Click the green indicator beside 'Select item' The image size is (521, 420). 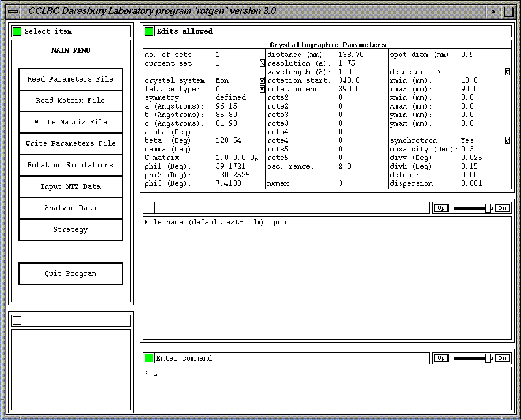pos(17,31)
